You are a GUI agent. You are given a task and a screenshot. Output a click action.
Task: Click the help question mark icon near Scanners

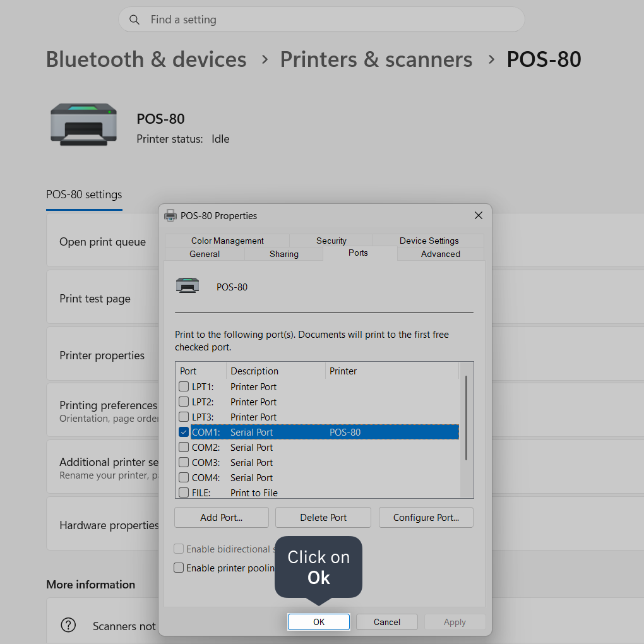(68, 624)
